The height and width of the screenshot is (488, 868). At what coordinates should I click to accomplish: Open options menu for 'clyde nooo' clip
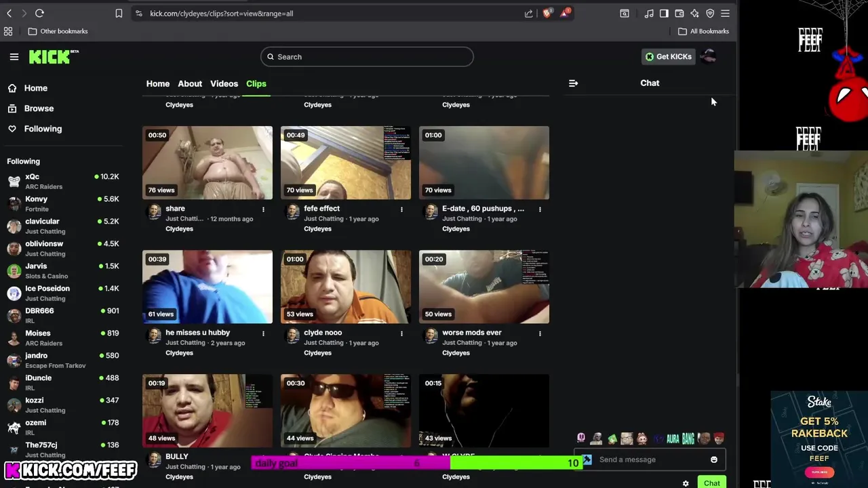(401, 333)
